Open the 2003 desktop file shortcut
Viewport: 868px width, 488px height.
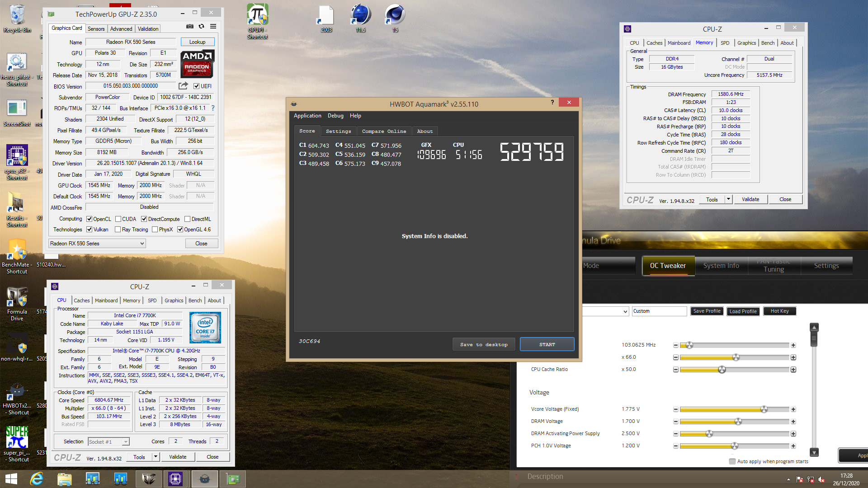pos(326,19)
